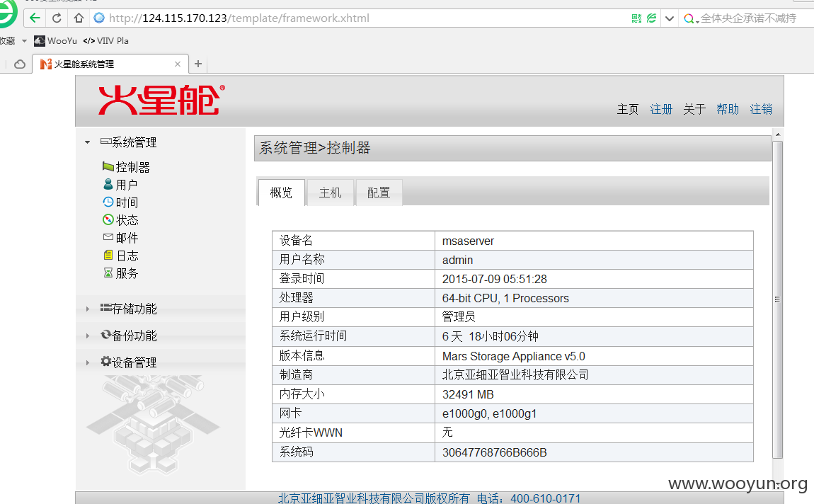The image size is (814, 504).
Task: Click the 备份功能 section label
Action: pyautogui.click(x=134, y=336)
